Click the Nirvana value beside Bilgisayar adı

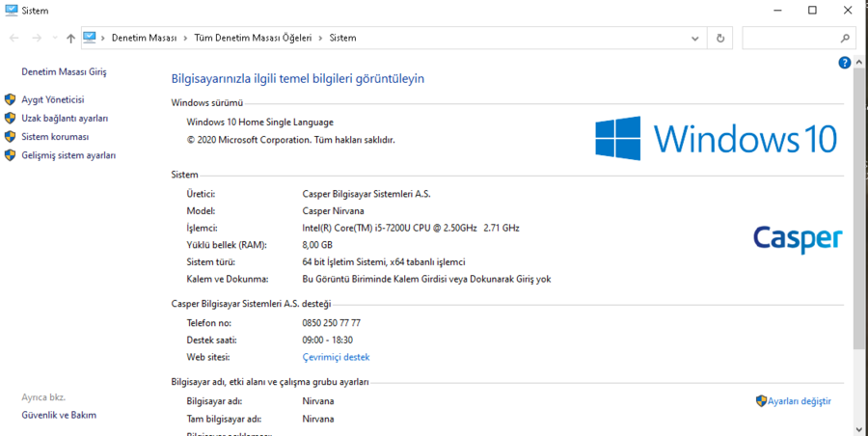[x=318, y=401]
